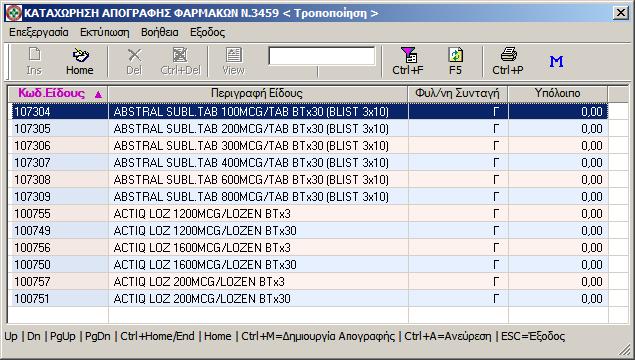Click the Φυλ/νη Συνταγή column header
This screenshot has width=635, height=360.
(x=458, y=94)
